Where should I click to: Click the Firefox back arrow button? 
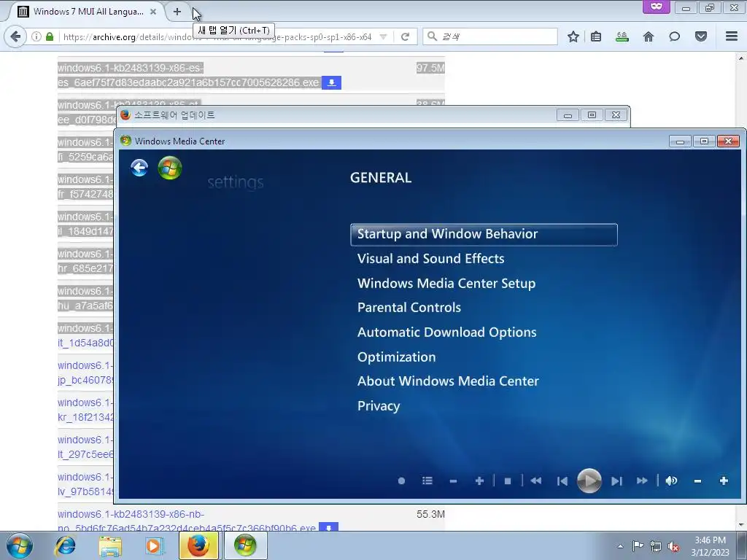click(16, 36)
